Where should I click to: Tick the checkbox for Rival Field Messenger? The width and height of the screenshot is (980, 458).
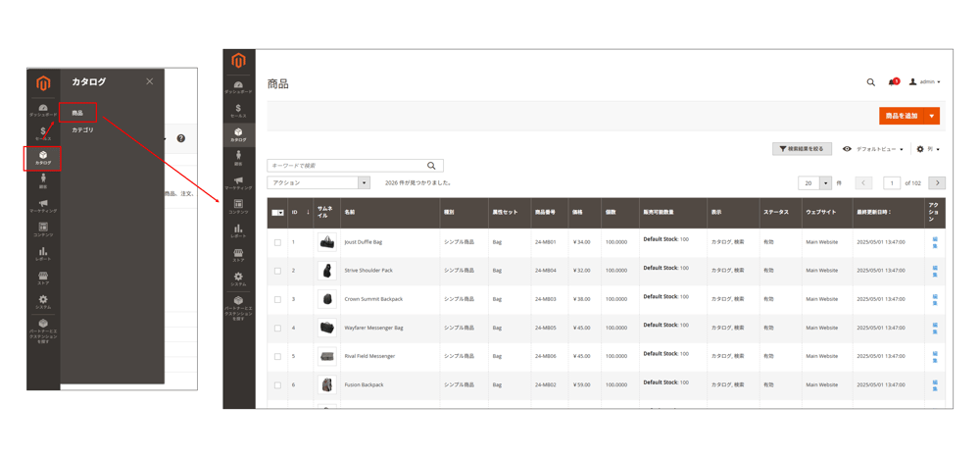click(277, 357)
